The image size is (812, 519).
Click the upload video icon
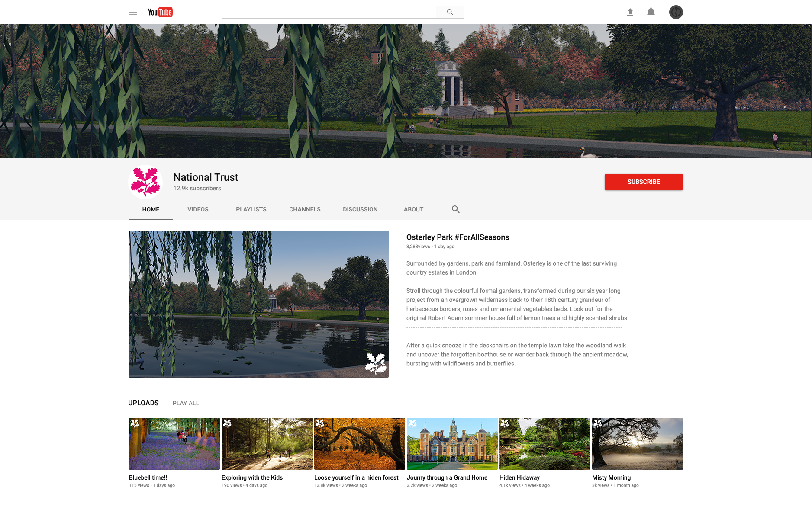coord(630,12)
